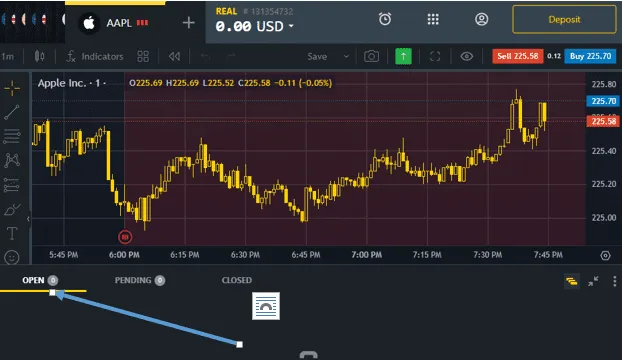Take a chart snapshot with camera icon

pos(371,56)
